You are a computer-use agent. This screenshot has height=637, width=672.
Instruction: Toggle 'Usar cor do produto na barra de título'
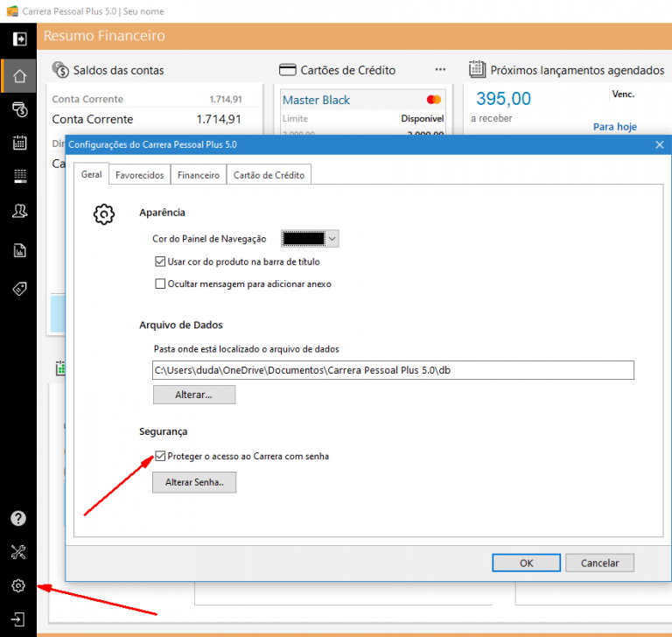coord(160,262)
